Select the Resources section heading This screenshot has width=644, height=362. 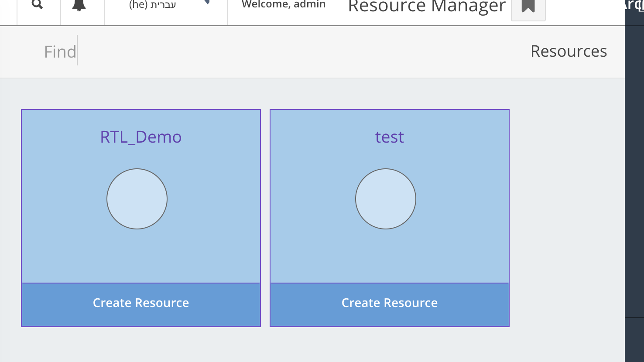point(569,51)
